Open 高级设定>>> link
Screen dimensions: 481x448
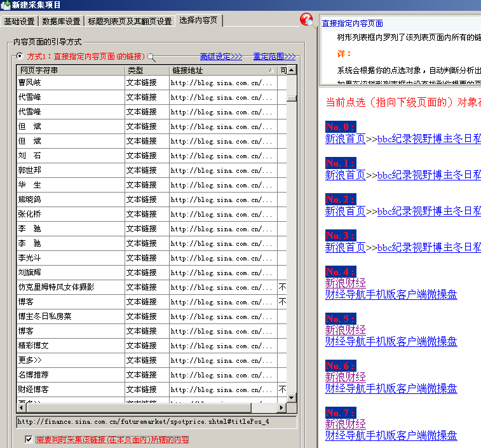(x=221, y=57)
